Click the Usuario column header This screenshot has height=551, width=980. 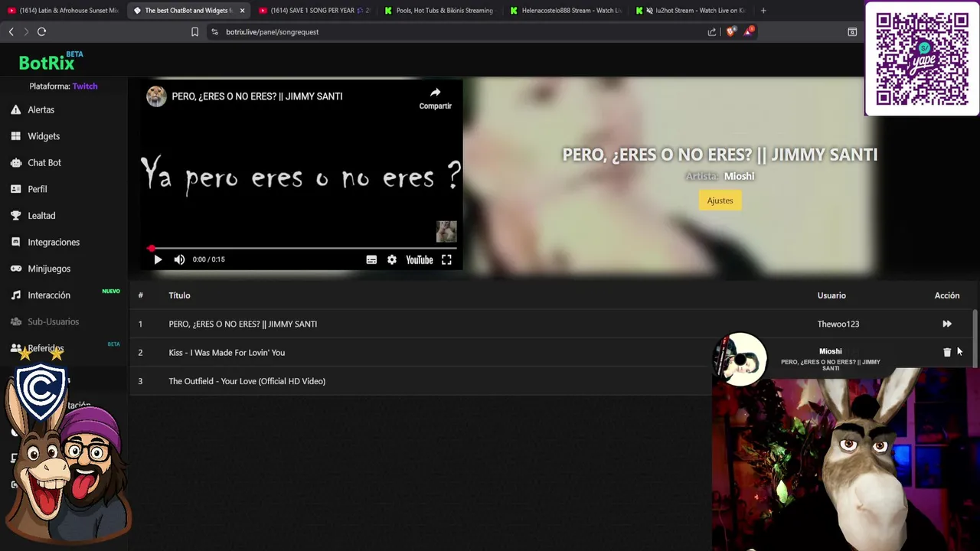tap(831, 295)
